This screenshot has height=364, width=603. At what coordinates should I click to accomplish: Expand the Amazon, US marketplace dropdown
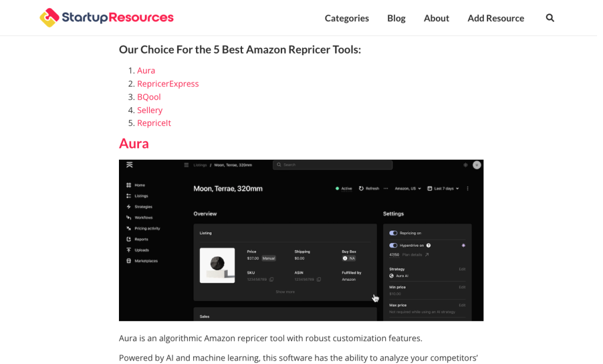(407, 188)
